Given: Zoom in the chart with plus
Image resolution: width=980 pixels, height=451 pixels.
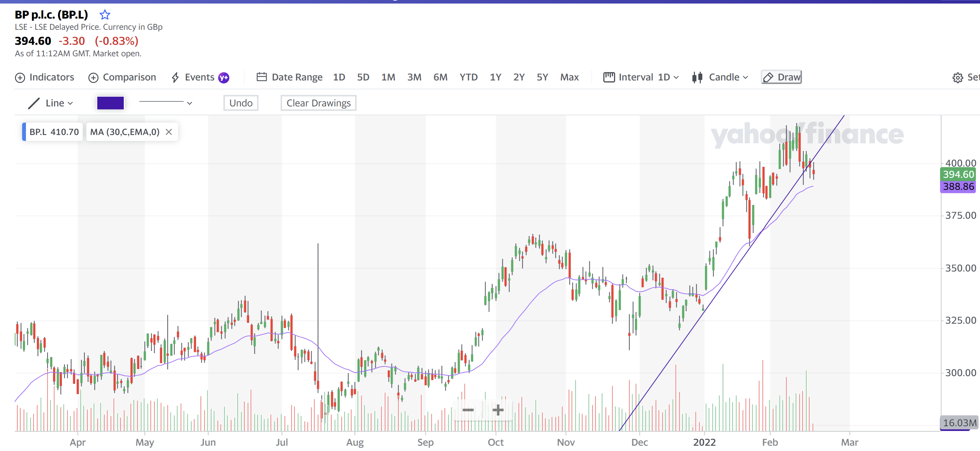Looking at the screenshot, I should [498, 410].
